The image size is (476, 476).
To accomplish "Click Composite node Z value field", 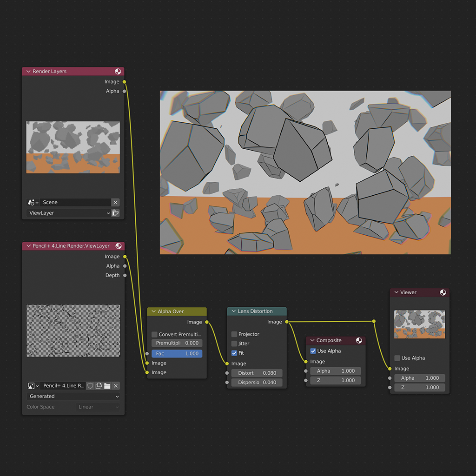I will 336,380.
